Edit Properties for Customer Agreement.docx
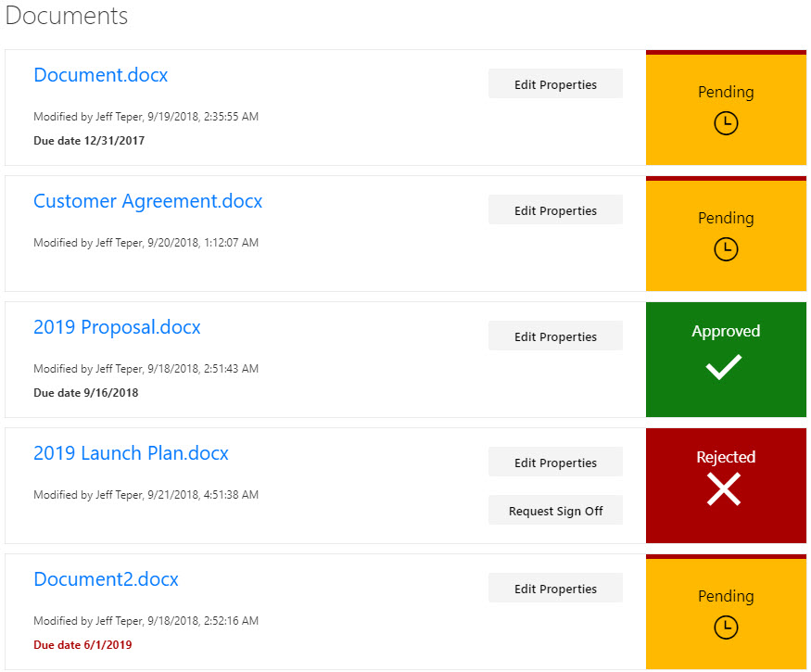Viewport: 811px width, 672px height. pos(555,209)
